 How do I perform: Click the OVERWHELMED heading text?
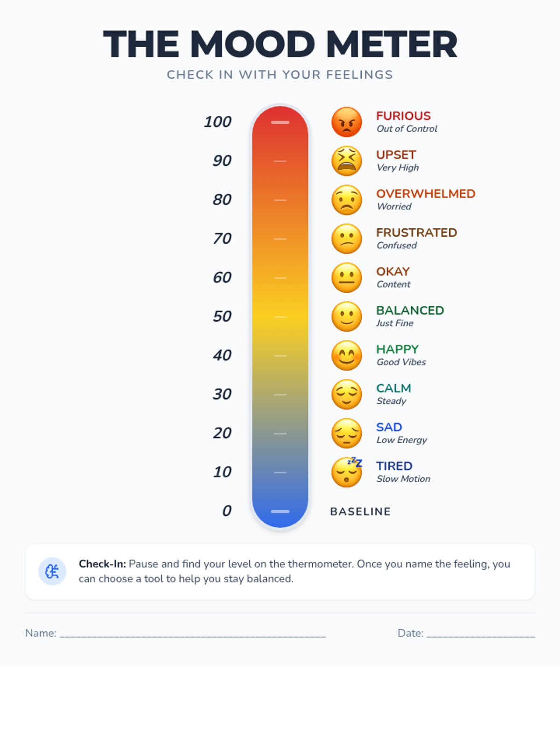(426, 194)
